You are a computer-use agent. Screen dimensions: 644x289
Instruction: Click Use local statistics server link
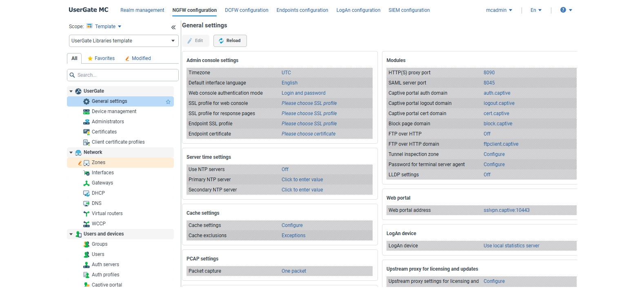(511, 246)
